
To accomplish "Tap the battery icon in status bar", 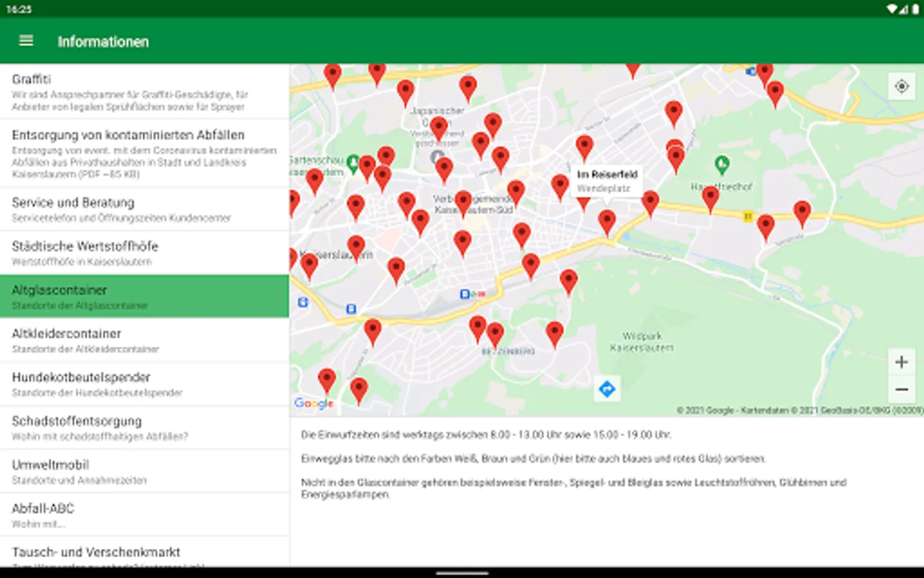I will tap(915, 9).
